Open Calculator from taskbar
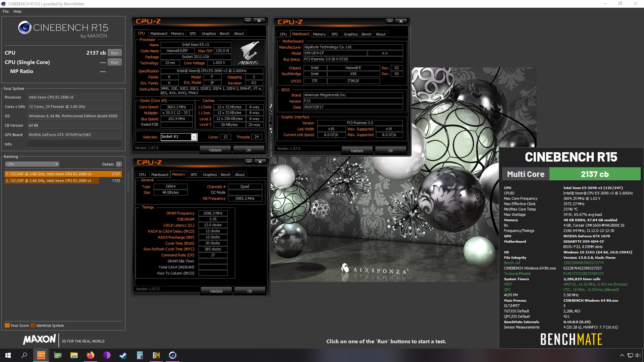644x362 pixels. coord(140,355)
